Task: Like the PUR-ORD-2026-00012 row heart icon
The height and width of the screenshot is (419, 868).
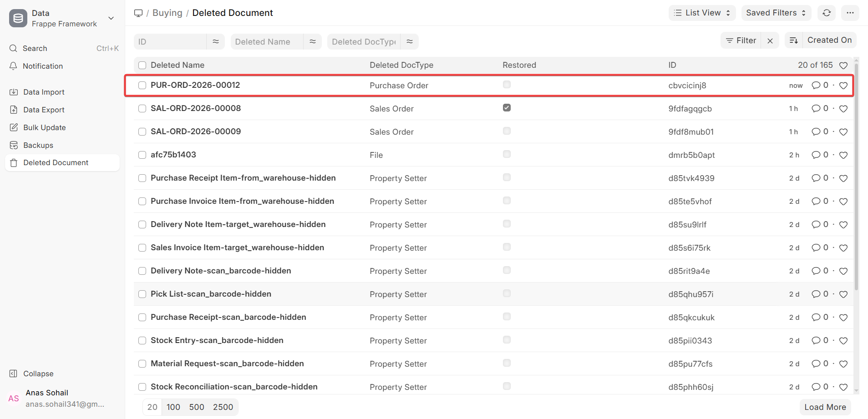Action: pyautogui.click(x=843, y=86)
